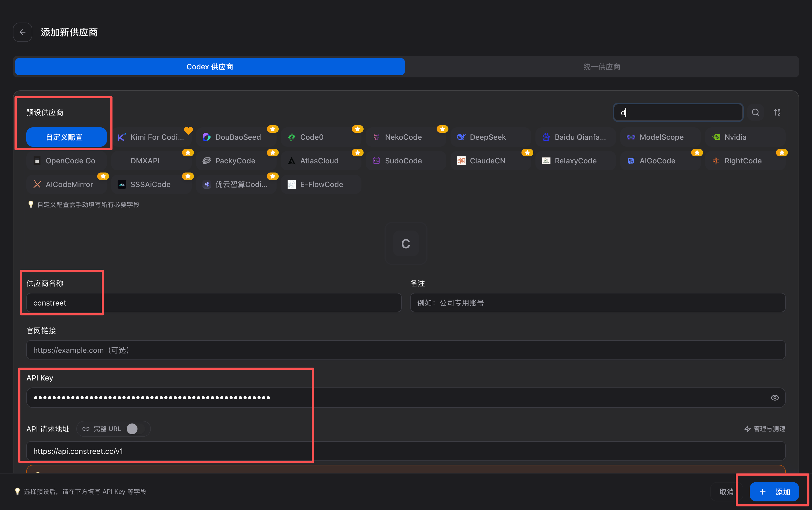This screenshot has height=510, width=812.
Task: Toggle the A-Z sort order icon
Action: (x=777, y=112)
